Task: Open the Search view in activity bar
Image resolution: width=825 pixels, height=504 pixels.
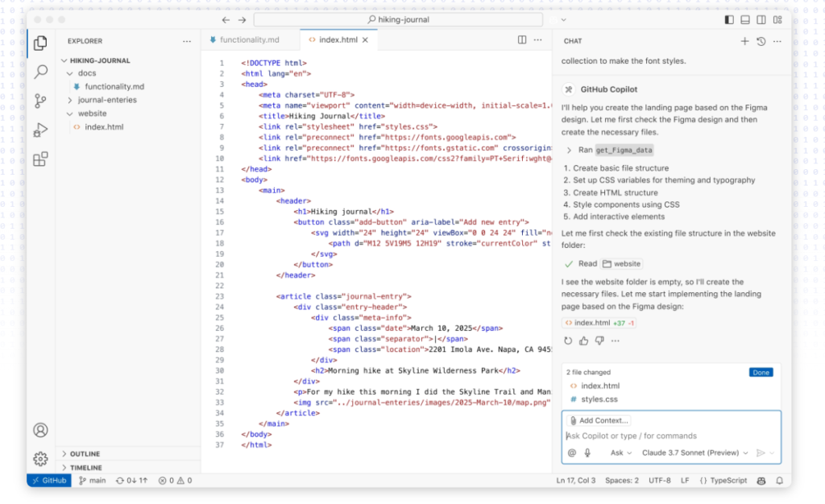Action: tap(40, 72)
